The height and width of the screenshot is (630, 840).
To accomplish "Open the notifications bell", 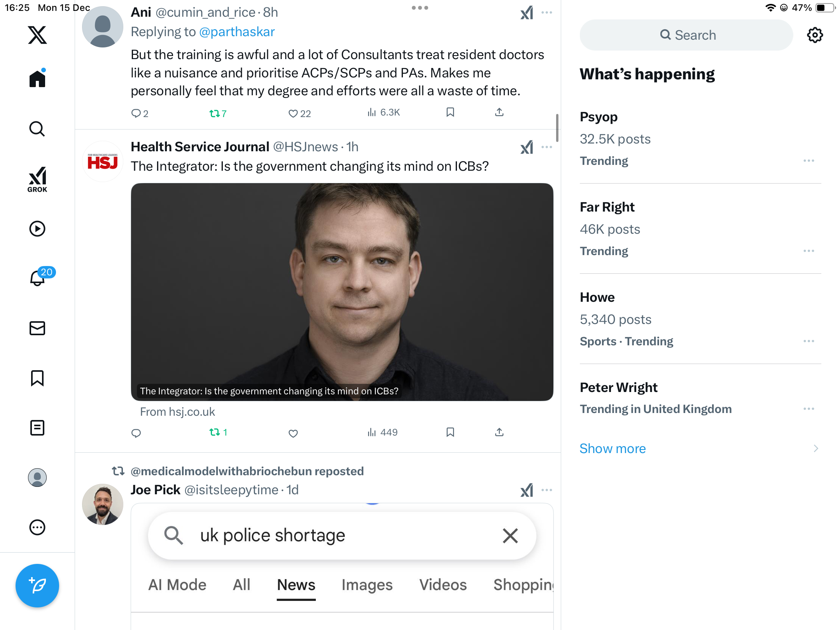I will [38, 278].
